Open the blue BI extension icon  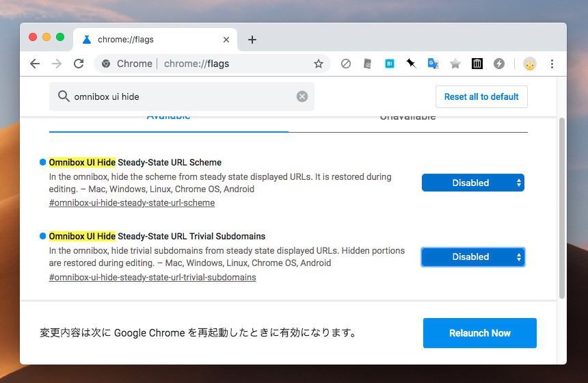[389, 64]
